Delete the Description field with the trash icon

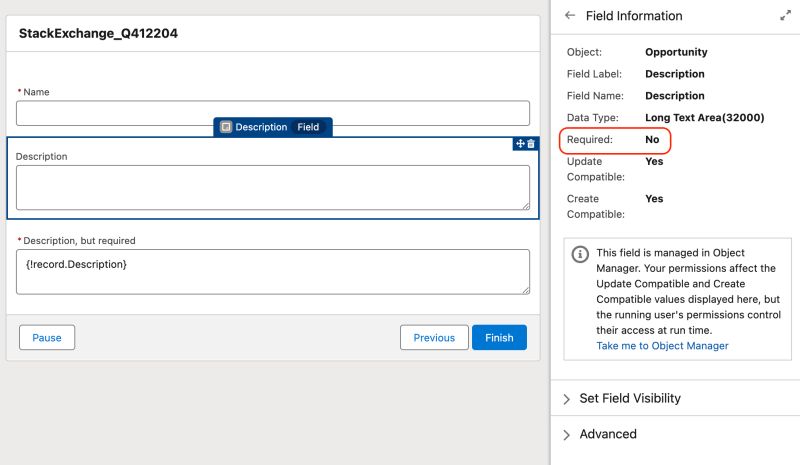(531, 144)
